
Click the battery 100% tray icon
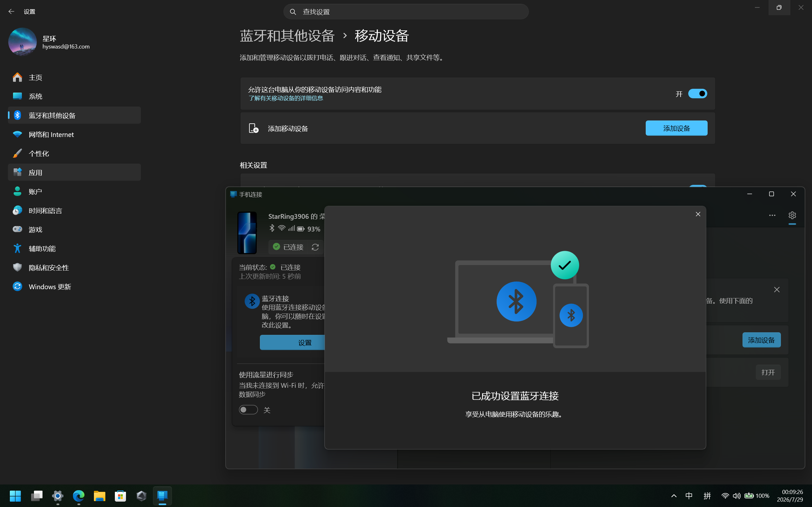757,496
